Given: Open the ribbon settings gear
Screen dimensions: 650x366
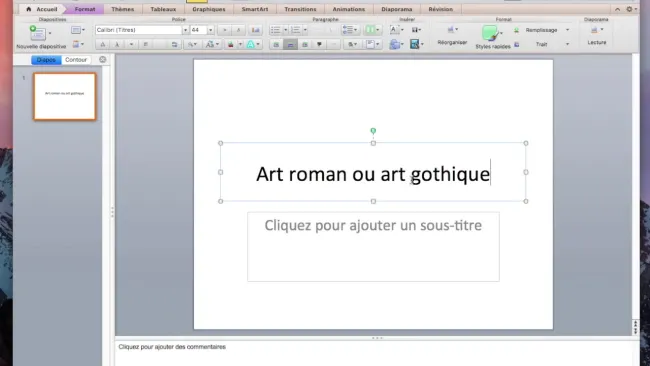Looking at the screenshot, I should (629, 9).
